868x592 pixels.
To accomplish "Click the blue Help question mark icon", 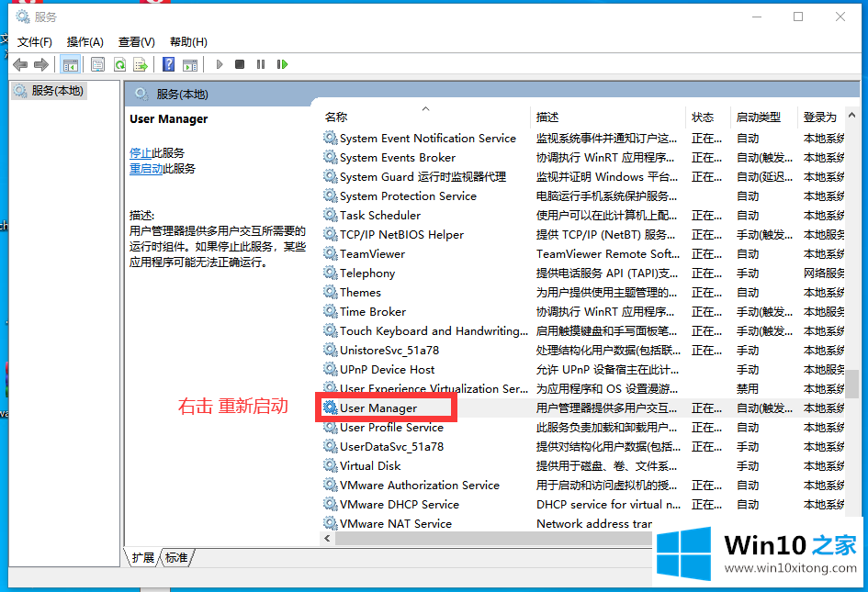I will tap(168, 65).
